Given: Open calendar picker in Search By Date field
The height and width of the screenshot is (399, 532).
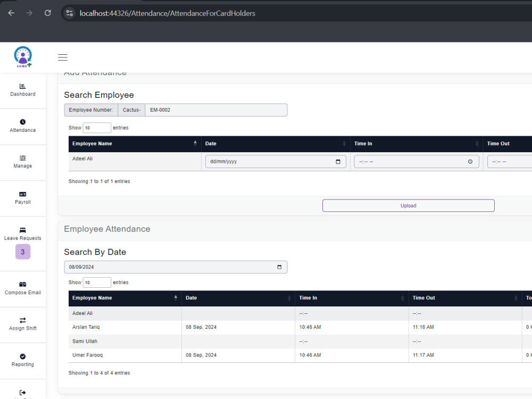Looking at the screenshot, I should [x=279, y=267].
